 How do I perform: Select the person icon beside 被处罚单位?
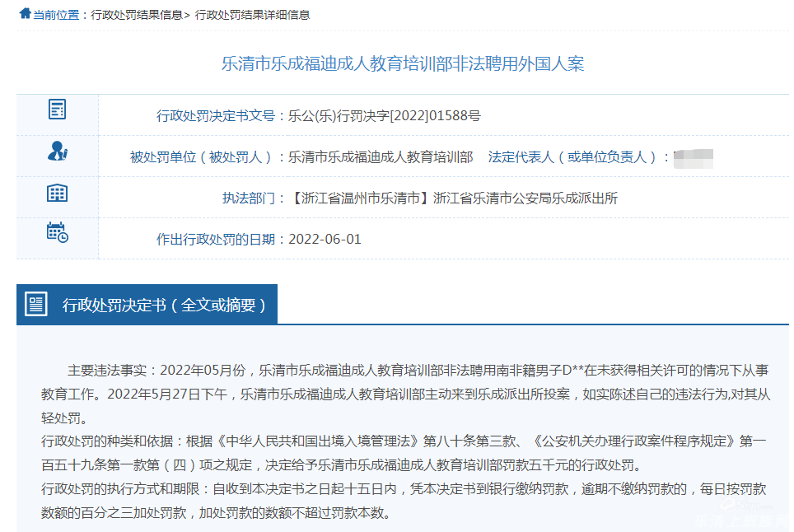coord(57,152)
